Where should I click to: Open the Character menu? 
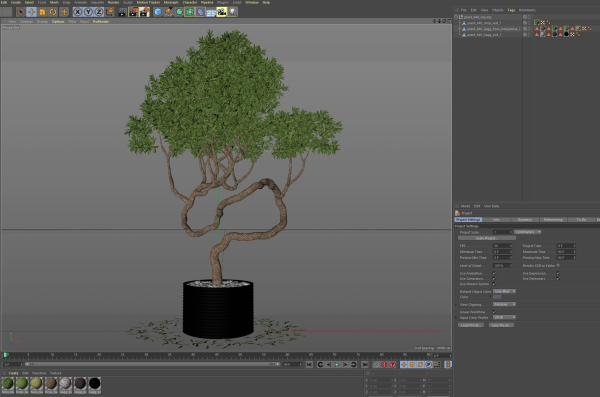click(190, 2)
